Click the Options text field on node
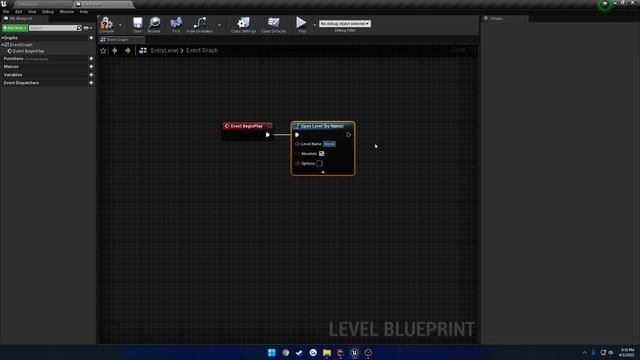This screenshot has width=640, height=360. (x=319, y=164)
